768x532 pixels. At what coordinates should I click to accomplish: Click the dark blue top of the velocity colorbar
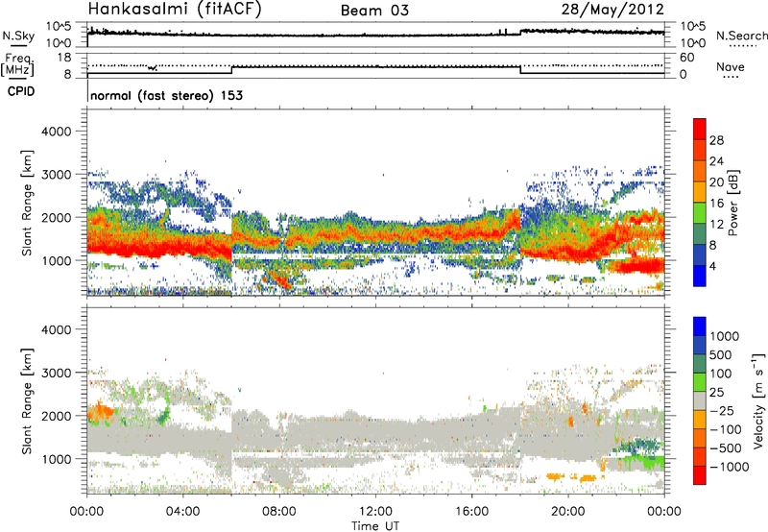click(x=700, y=326)
